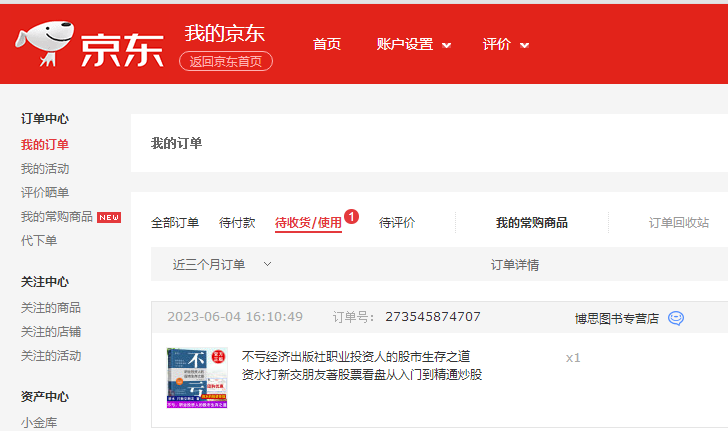The width and height of the screenshot is (728, 431).
Task: Click the red notification badge on 待收货/使用
Action: click(x=351, y=216)
